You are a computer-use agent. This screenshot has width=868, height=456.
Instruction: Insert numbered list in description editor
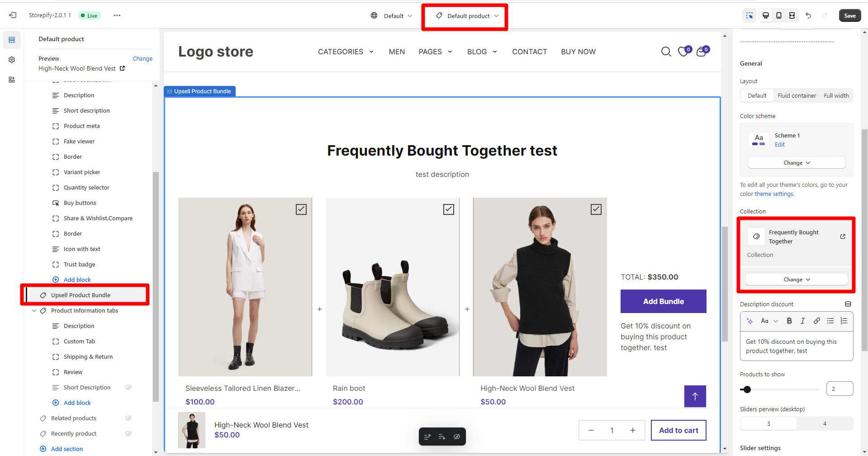click(844, 321)
